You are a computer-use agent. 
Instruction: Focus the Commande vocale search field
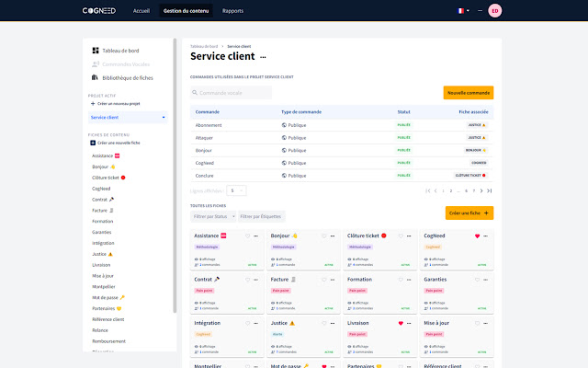(x=232, y=93)
